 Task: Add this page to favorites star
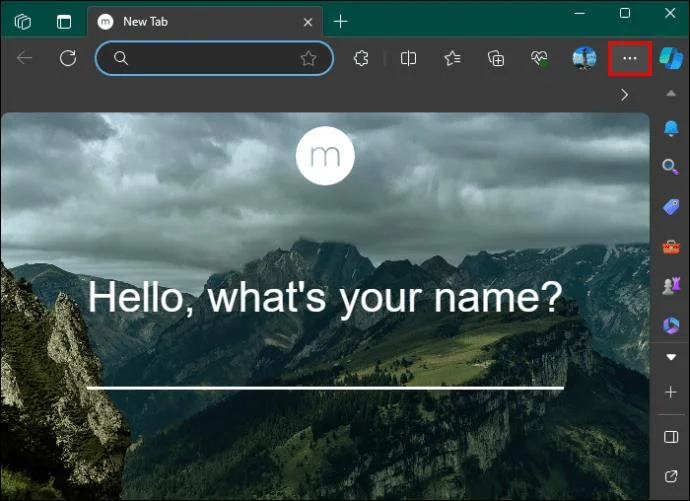[x=308, y=58]
